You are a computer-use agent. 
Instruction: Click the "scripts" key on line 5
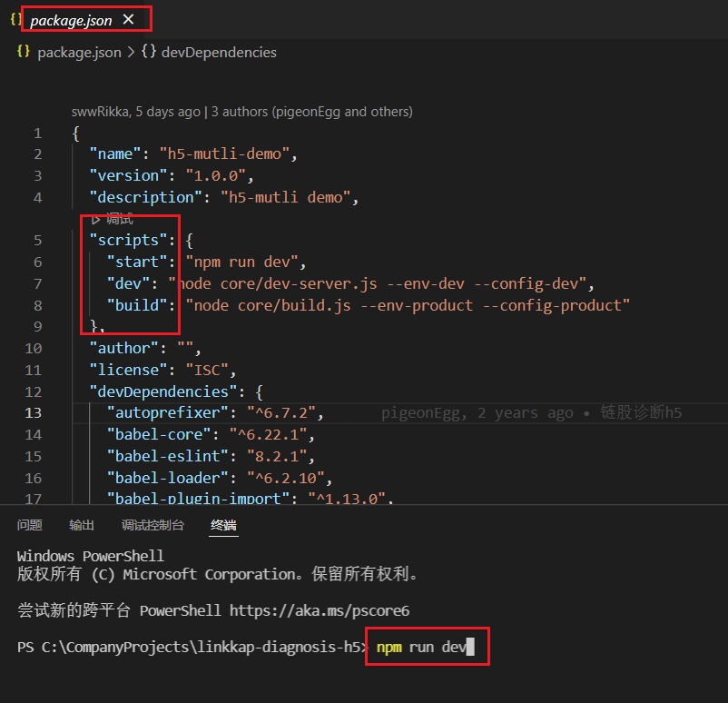[x=128, y=240]
